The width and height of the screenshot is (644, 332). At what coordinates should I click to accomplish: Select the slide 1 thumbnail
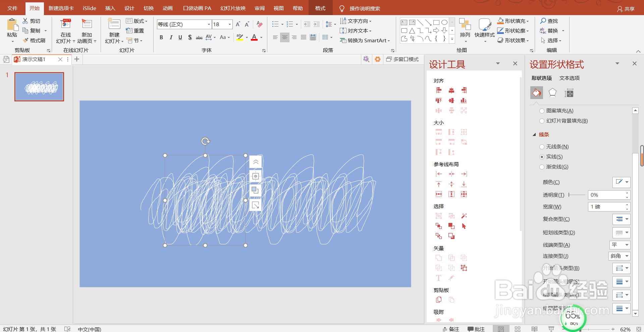(x=39, y=87)
